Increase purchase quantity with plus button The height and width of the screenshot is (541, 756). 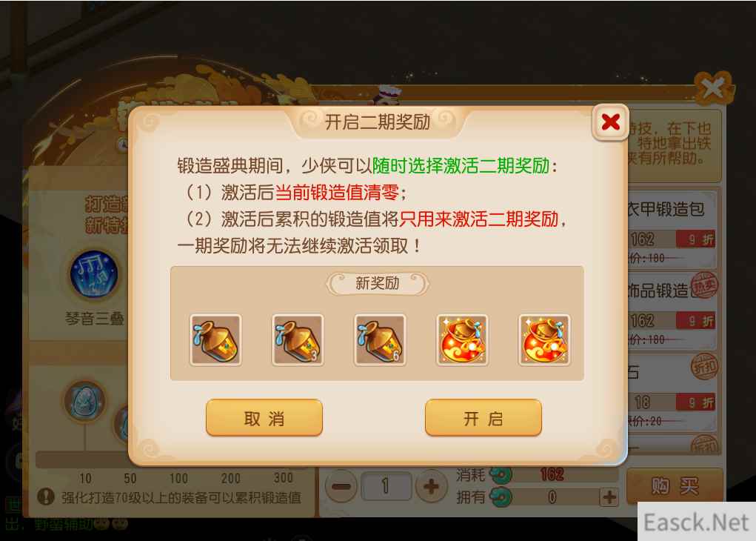tap(430, 486)
